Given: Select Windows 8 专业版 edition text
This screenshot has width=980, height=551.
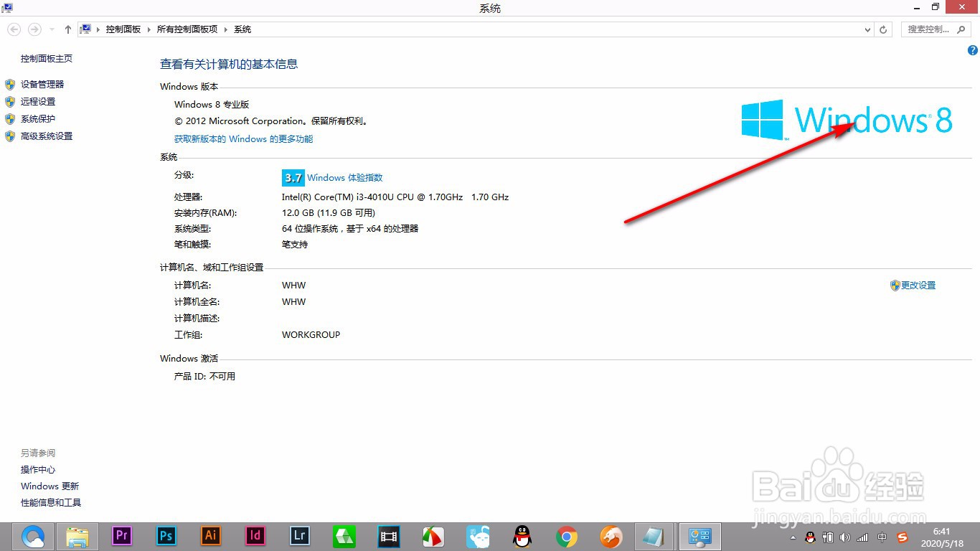Looking at the screenshot, I should point(212,105).
